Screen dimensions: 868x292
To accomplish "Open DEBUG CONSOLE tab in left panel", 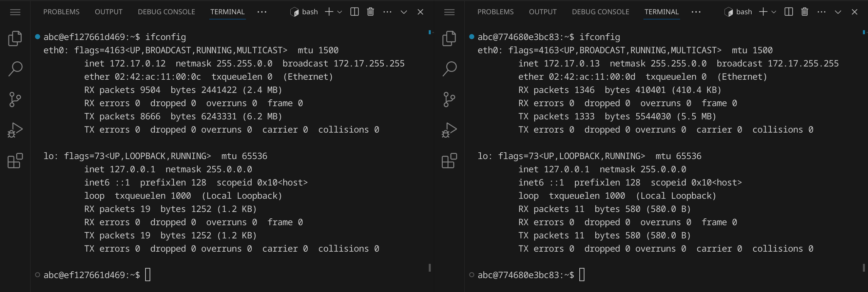I will click(166, 12).
